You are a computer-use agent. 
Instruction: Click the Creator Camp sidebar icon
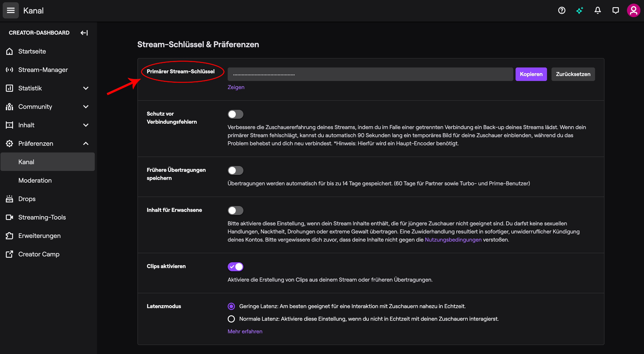point(9,254)
